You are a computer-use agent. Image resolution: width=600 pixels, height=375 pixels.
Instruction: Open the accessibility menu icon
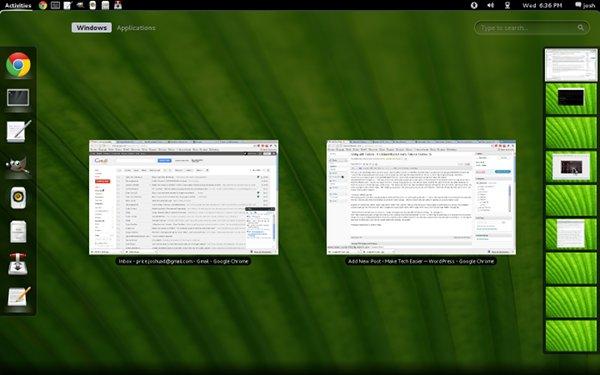click(x=474, y=5)
